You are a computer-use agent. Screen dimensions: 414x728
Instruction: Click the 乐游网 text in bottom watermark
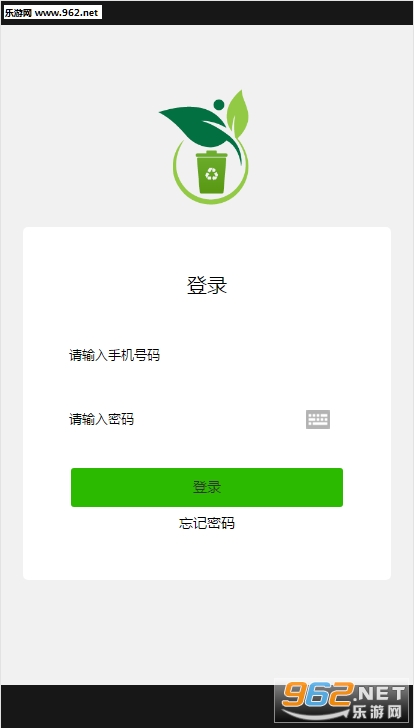tap(376, 711)
